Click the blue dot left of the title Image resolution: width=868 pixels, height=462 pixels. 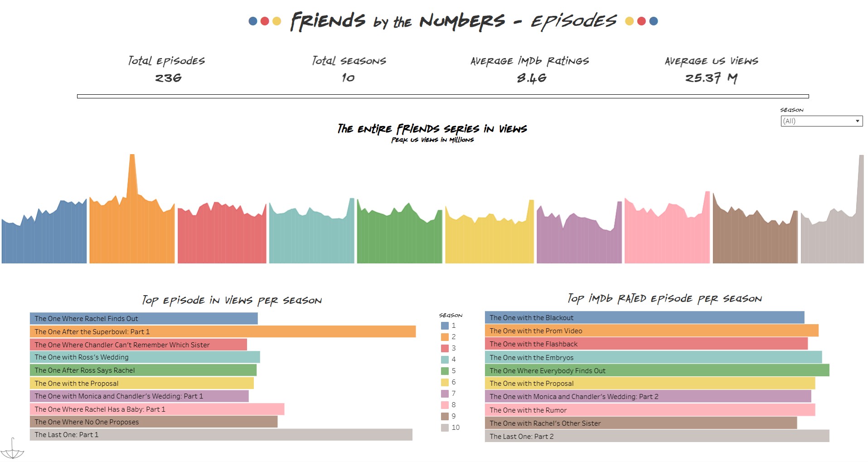point(252,20)
